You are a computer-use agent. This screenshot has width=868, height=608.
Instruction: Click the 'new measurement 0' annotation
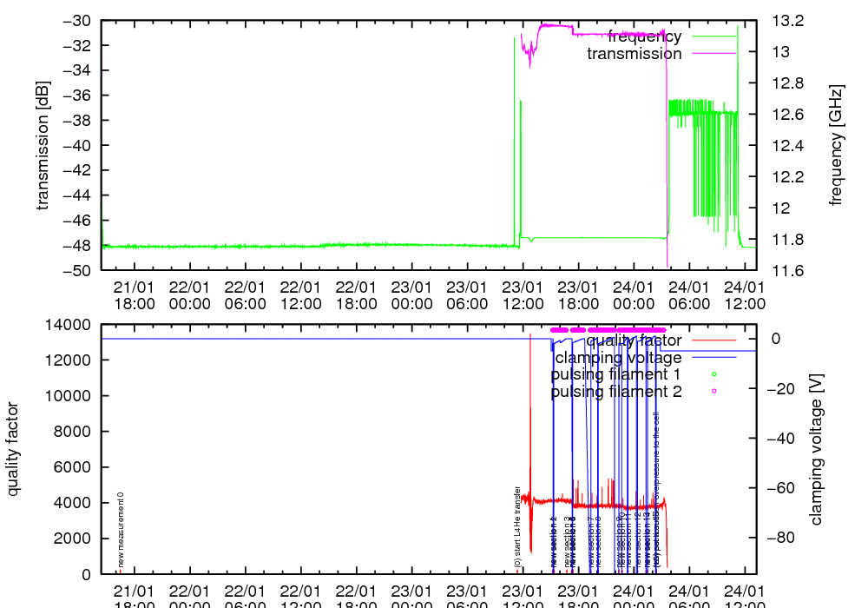coord(121,530)
